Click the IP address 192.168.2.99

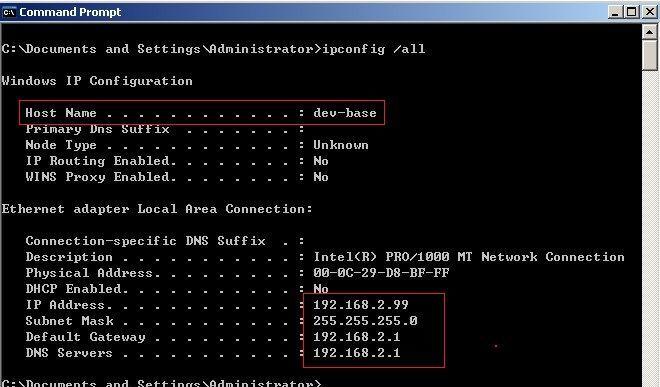tap(361, 304)
